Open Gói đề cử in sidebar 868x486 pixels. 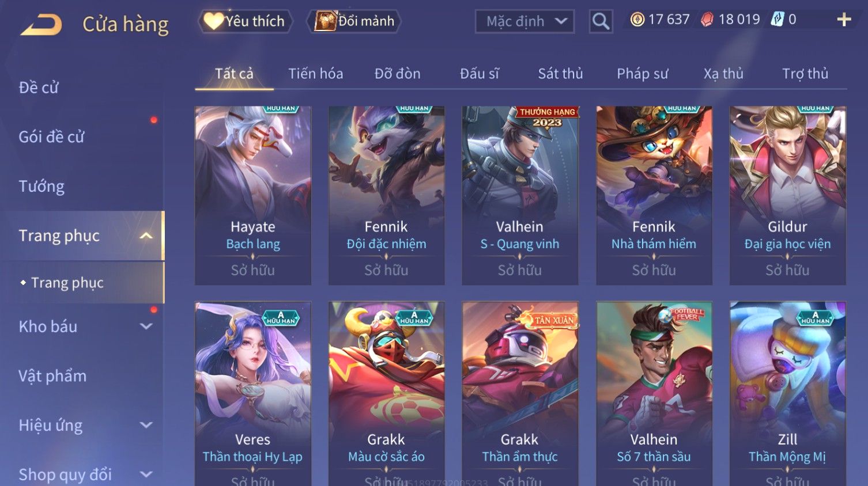pyautogui.click(x=51, y=137)
